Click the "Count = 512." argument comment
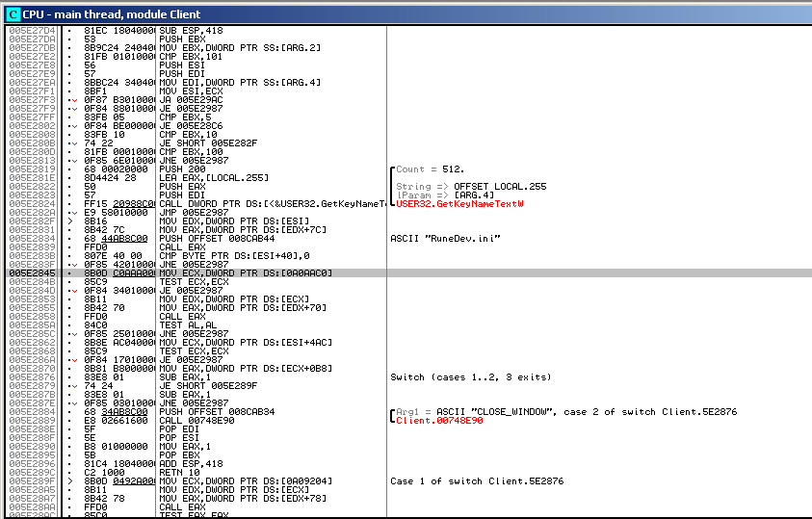Viewport: 812px width, 519px height. coord(430,169)
